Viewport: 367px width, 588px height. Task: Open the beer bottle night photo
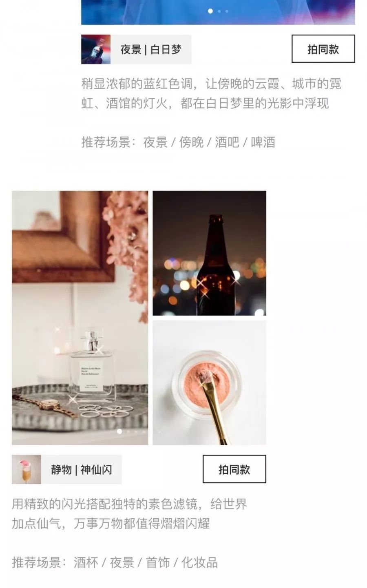tap(209, 253)
